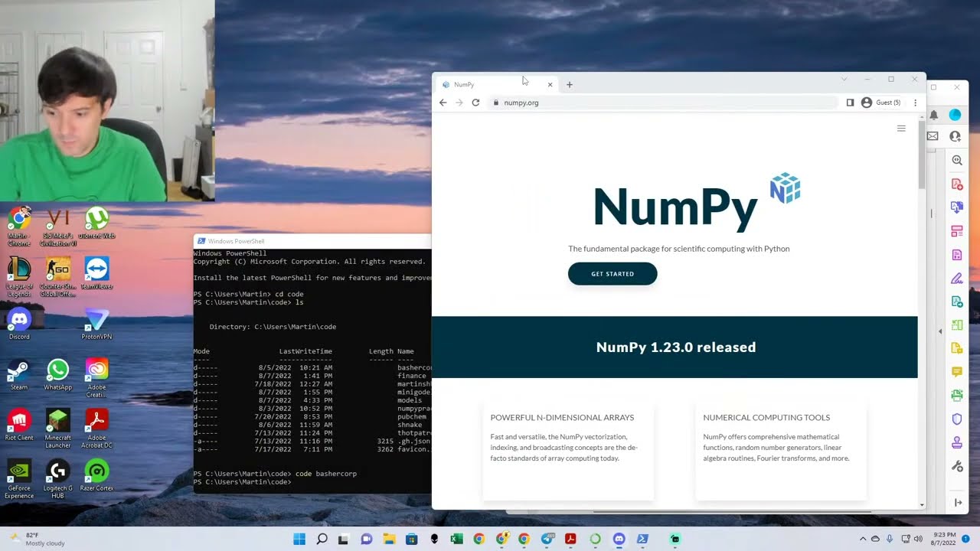Click the numpy.org address bar
The height and width of the screenshot is (551, 980).
tap(662, 103)
